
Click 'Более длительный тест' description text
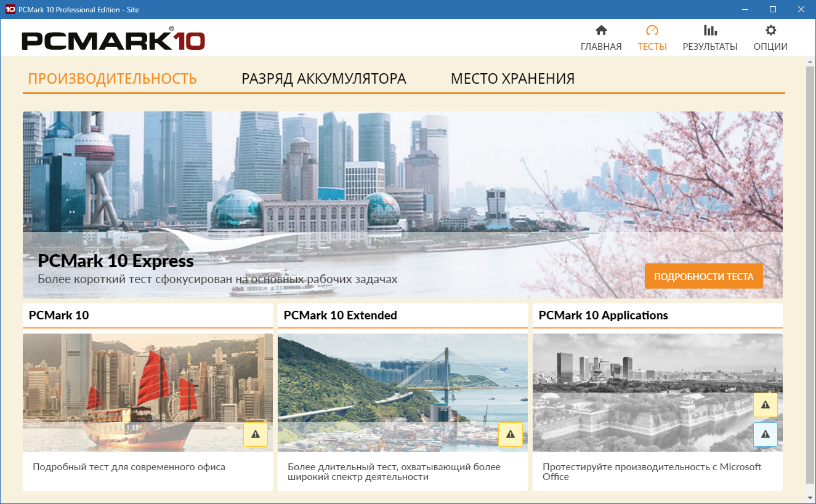tap(394, 472)
